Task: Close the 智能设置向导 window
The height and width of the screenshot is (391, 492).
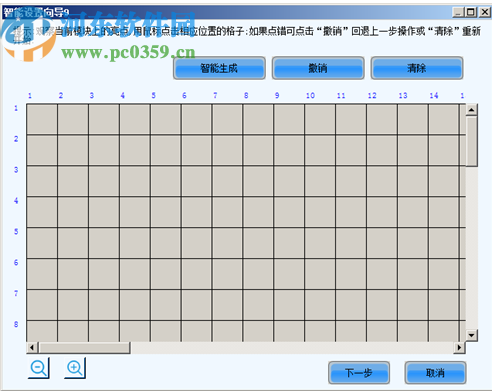Action: pos(484,12)
